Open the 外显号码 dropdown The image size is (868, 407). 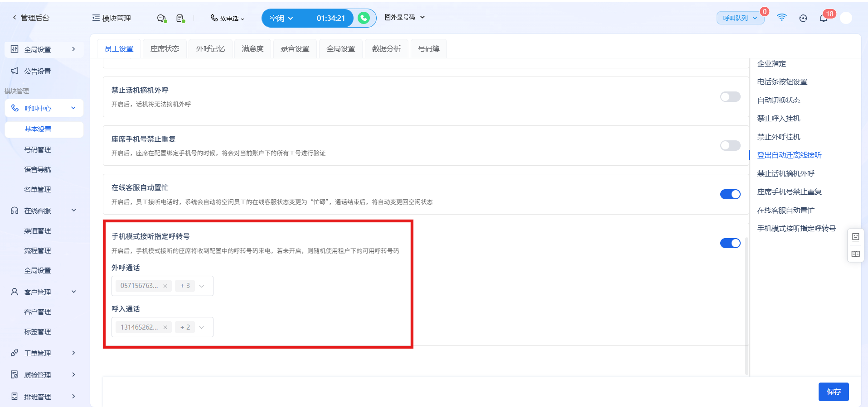pos(405,17)
